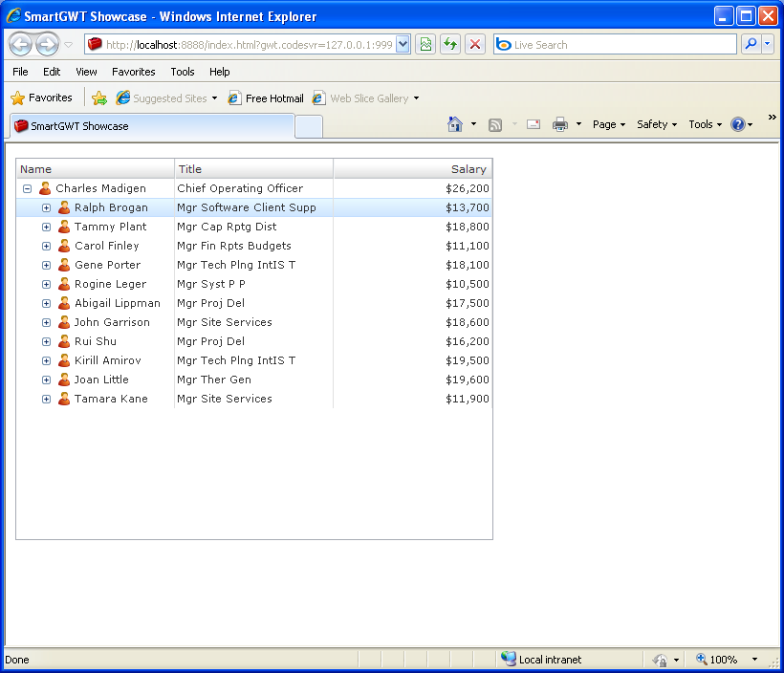
Task: Click the green Refresh arrows icon
Action: pyautogui.click(x=450, y=45)
